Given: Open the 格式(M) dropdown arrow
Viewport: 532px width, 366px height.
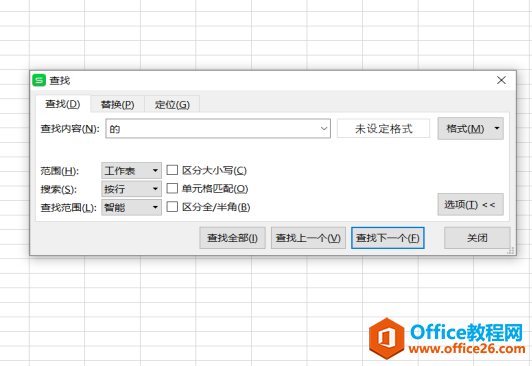Looking at the screenshot, I should point(497,129).
